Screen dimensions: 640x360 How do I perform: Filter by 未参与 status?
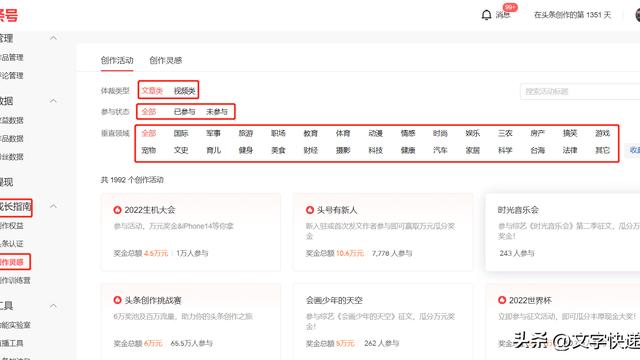(217, 111)
